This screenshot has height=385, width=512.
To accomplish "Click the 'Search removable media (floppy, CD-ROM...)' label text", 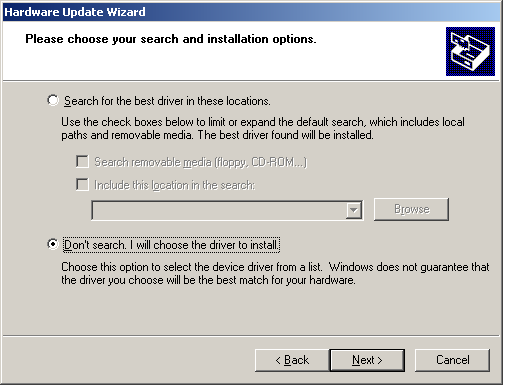I will click(200, 162).
